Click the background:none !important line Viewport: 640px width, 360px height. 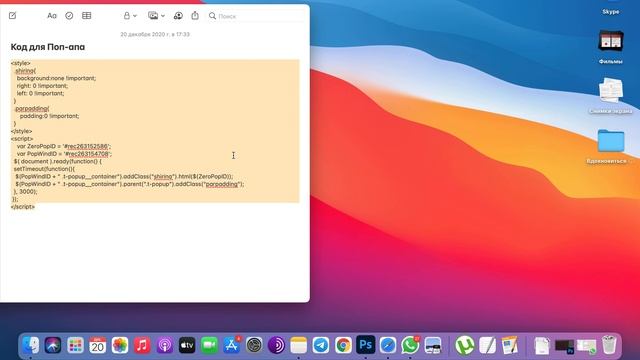tap(56, 78)
